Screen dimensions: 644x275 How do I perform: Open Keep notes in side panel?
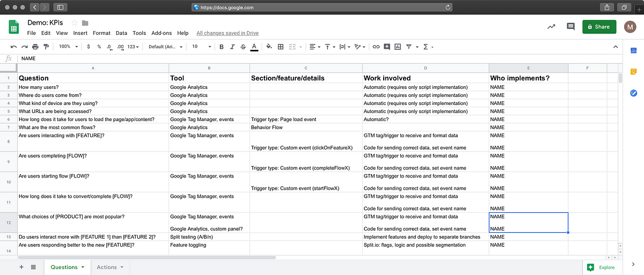coord(633,72)
